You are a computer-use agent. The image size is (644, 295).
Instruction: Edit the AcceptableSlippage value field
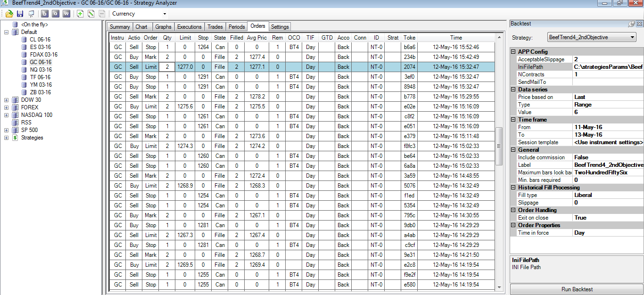pyautogui.click(x=608, y=59)
